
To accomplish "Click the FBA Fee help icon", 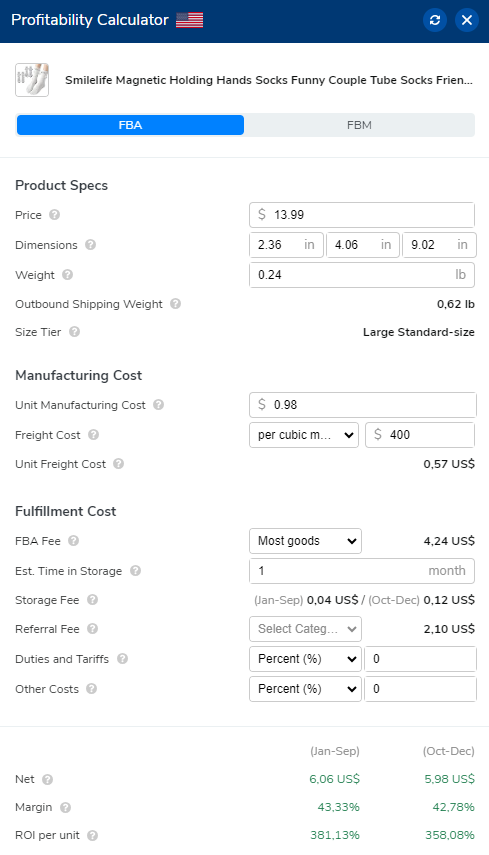I will click(74, 541).
